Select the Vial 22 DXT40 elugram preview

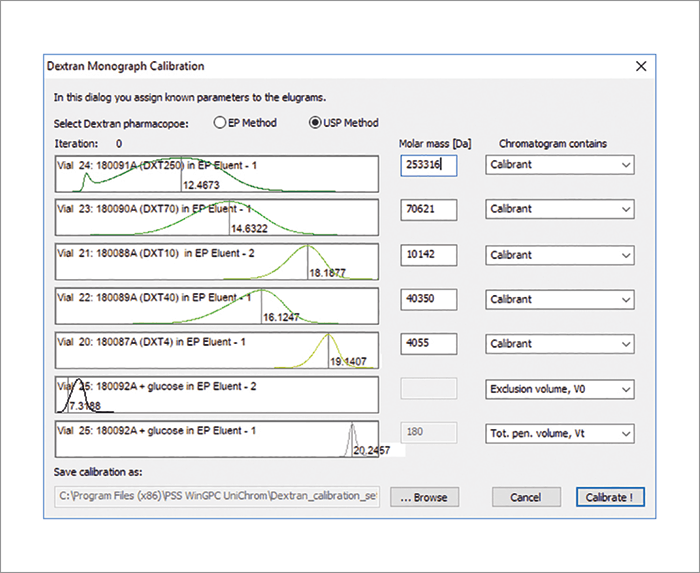(217, 306)
